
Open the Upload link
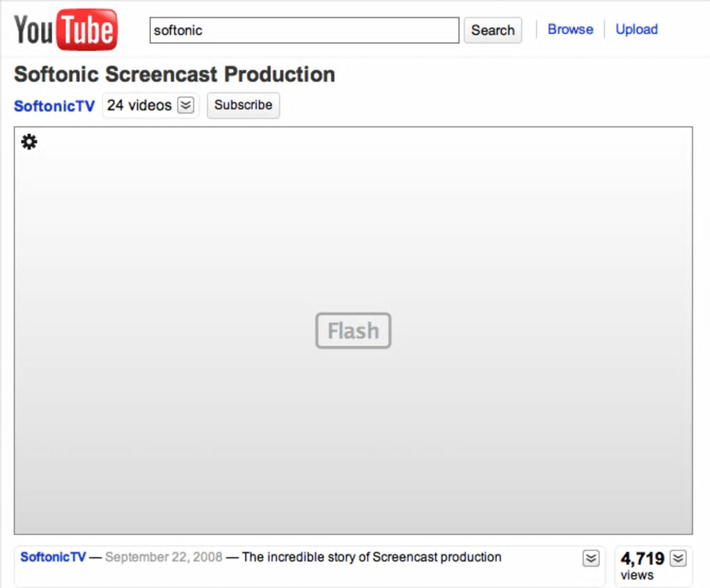(636, 29)
